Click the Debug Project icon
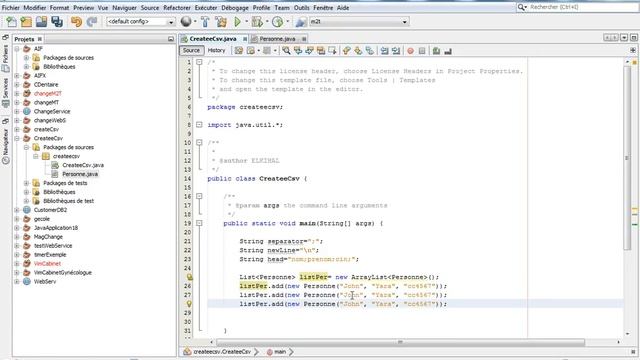640x360 pixels. tap(257, 22)
